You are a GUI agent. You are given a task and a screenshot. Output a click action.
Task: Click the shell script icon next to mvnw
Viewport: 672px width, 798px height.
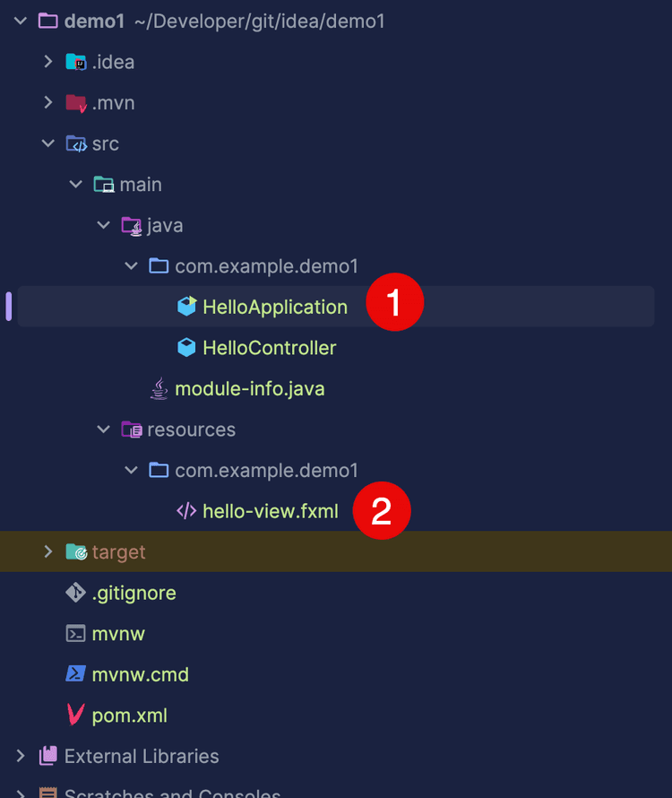[x=77, y=634]
